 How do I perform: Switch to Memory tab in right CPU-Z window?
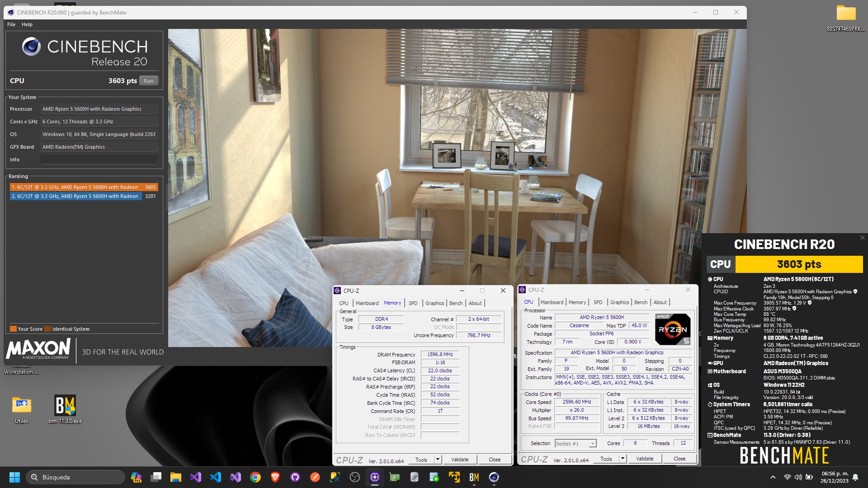[x=577, y=302]
